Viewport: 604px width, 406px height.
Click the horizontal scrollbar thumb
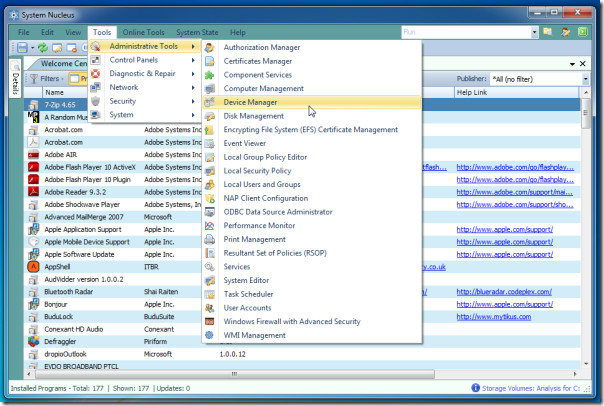click(x=235, y=374)
